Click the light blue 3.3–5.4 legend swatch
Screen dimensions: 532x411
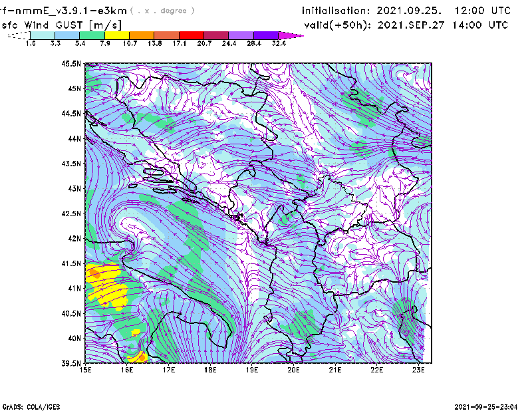(x=67, y=35)
